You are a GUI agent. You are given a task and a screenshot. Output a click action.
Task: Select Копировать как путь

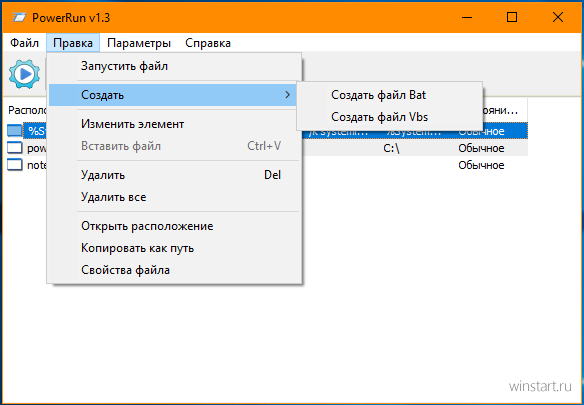(174, 248)
